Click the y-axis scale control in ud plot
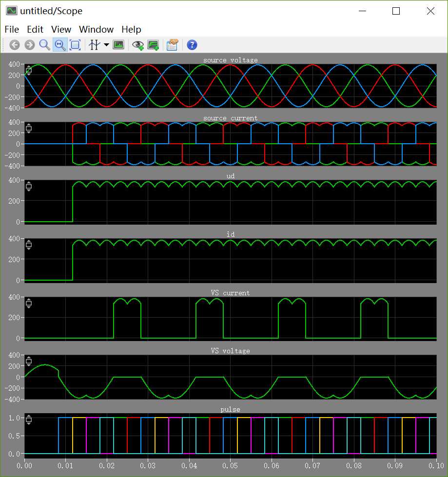The height and width of the screenshot is (477, 448). coord(29,187)
